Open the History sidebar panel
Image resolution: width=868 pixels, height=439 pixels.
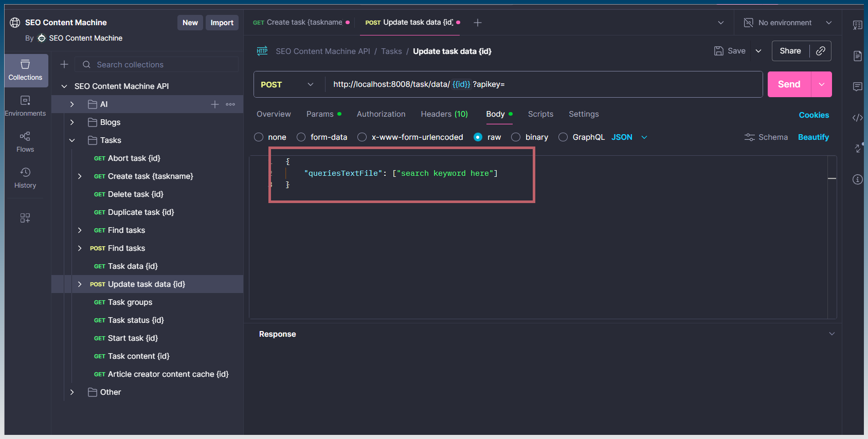(25, 178)
